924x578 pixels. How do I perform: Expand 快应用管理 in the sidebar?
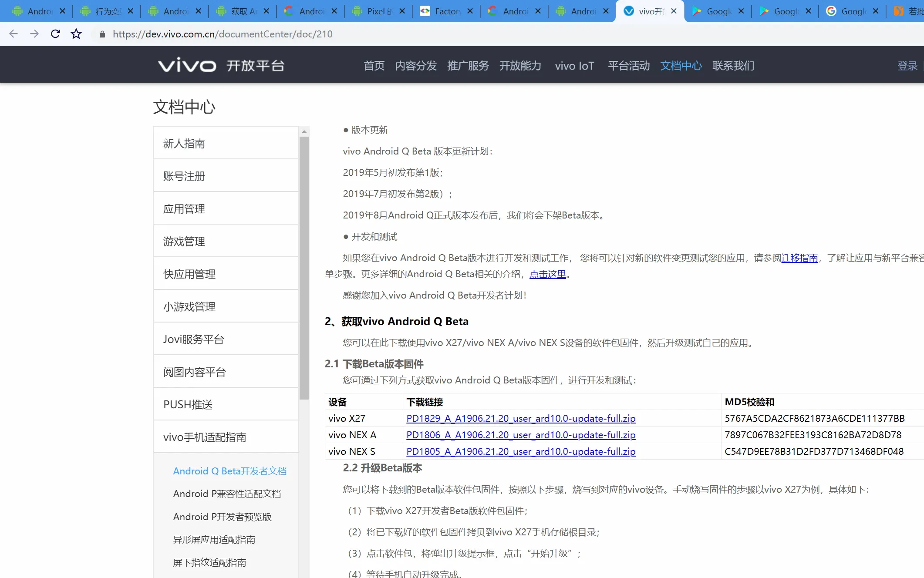[x=226, y=274]
